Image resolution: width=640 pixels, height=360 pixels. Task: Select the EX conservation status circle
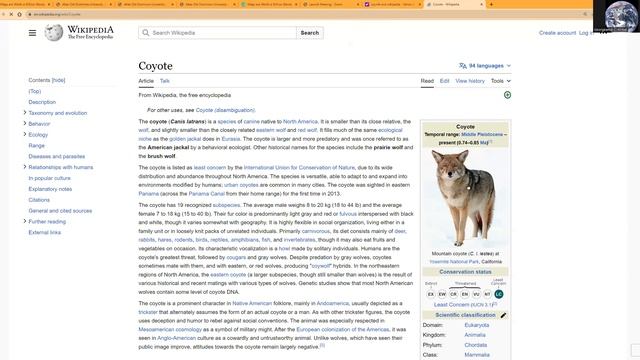[x=431, y=294]
